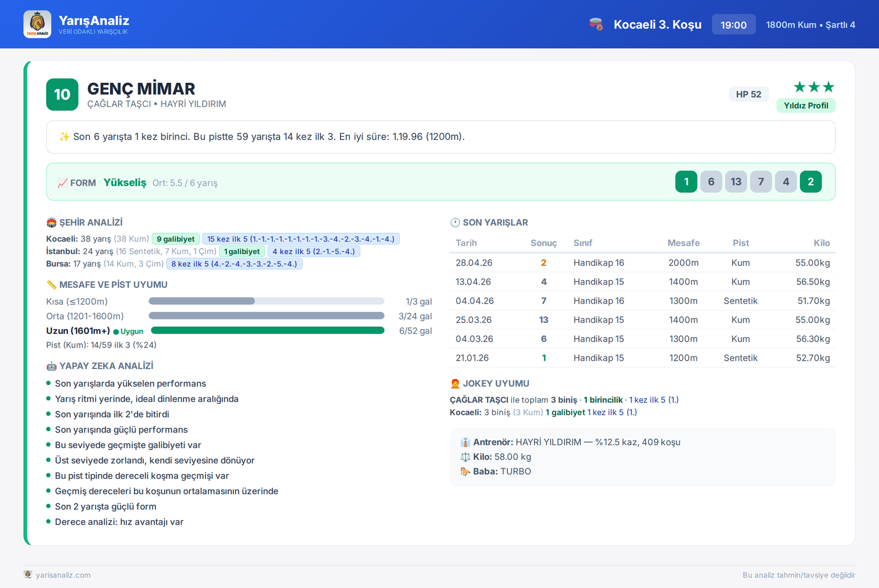The width and height of the screenshot is (879, 588).
Task: Select the 28.04.26 race row
Action: (643, 262)
